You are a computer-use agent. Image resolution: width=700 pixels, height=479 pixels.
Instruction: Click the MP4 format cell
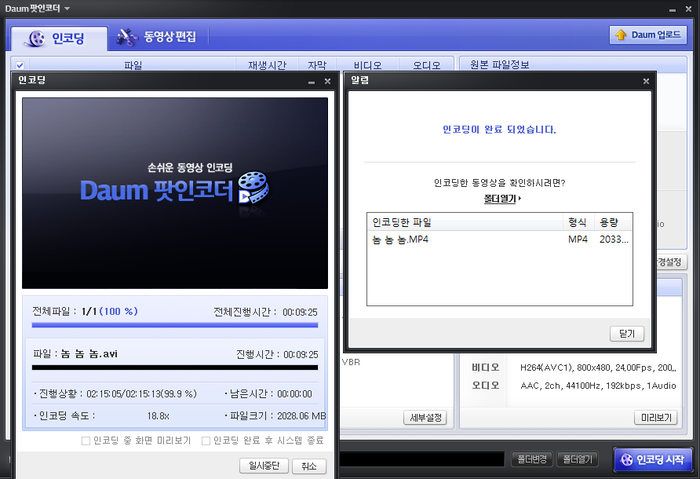pyautogui.click(x=578, y=239)
